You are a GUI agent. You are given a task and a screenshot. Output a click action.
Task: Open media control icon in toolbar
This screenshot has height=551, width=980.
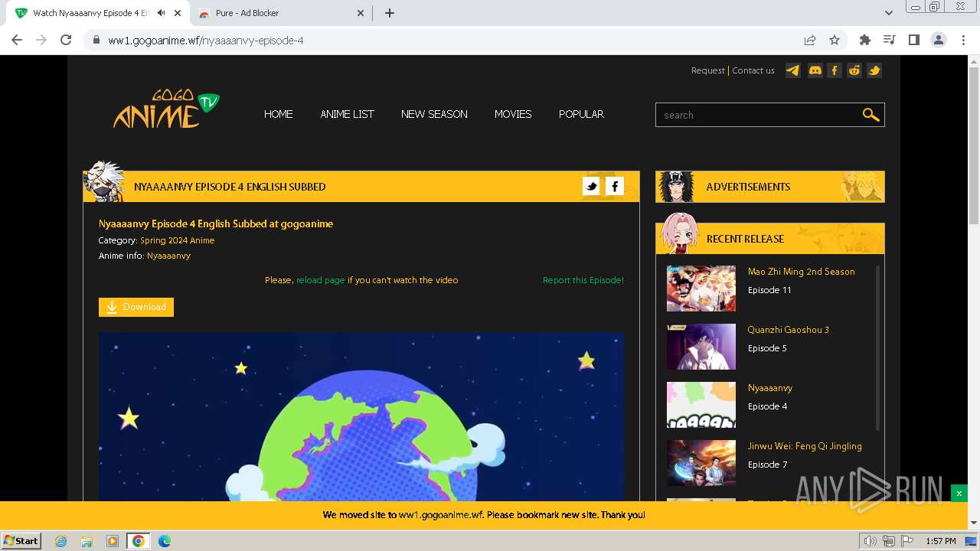[x=890, y=40]
